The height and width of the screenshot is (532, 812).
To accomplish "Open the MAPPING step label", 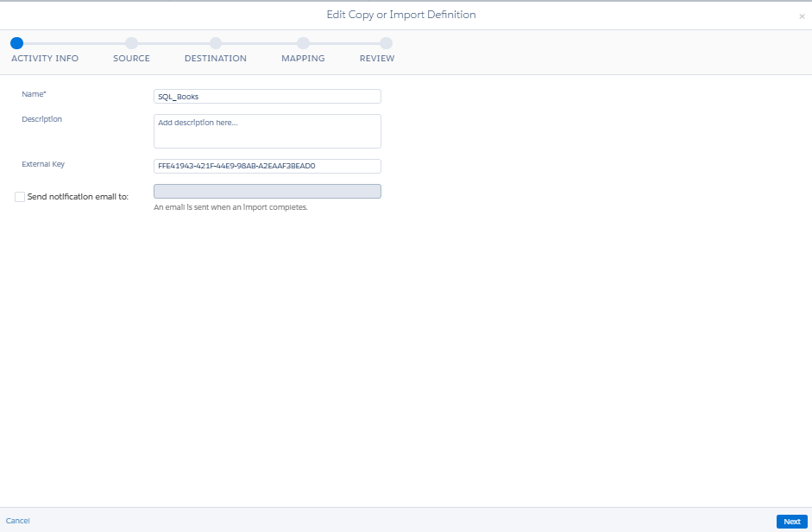I will (303, 59).
